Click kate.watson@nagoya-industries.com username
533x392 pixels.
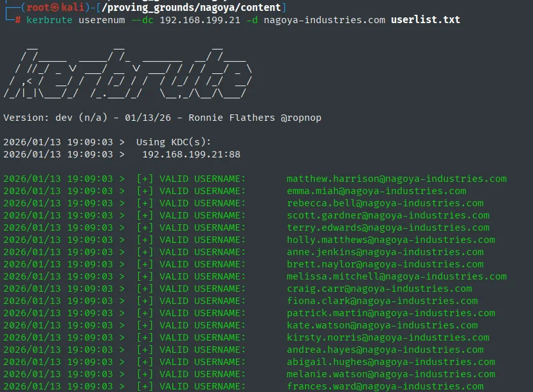click(x=382, y=325)
